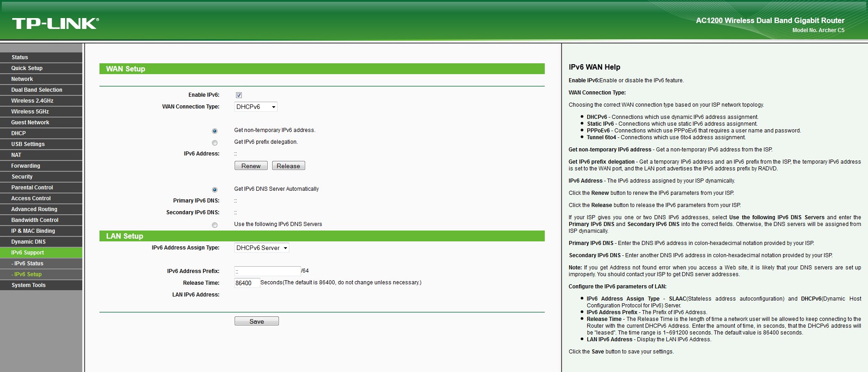Open the Access Control menu
Screen dimensions: 868x372
41,198
